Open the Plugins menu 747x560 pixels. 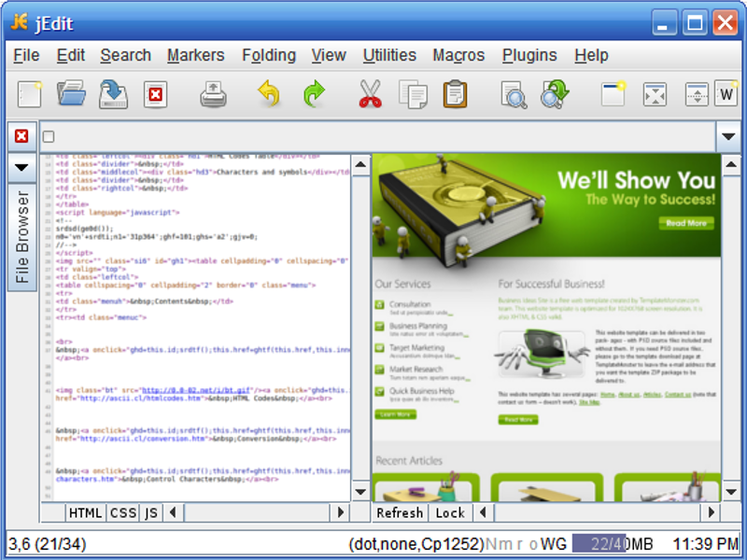click(529, 55)
